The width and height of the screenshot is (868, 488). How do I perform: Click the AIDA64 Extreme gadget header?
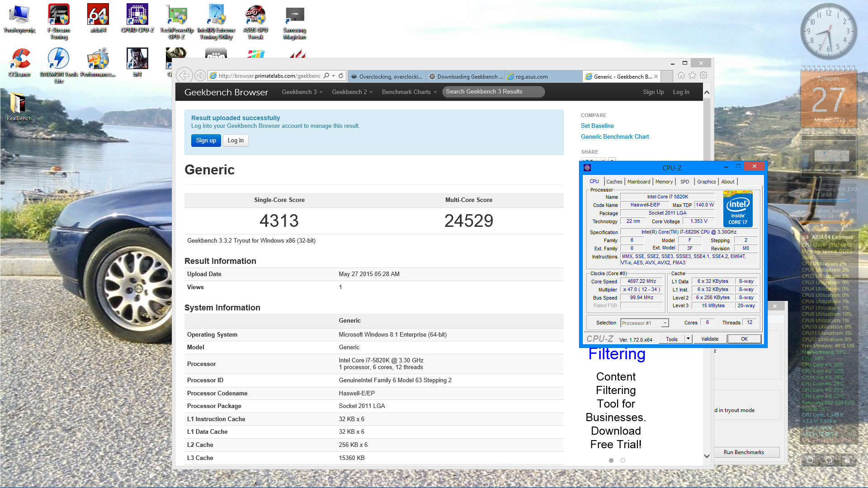pos(828,237)
